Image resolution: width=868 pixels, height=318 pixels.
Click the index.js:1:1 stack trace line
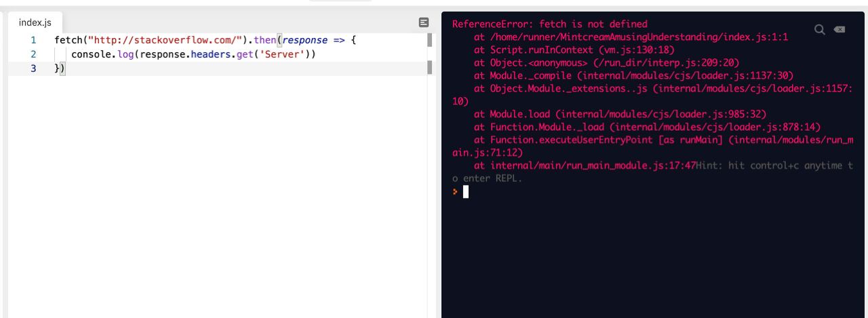click(631, 37)
